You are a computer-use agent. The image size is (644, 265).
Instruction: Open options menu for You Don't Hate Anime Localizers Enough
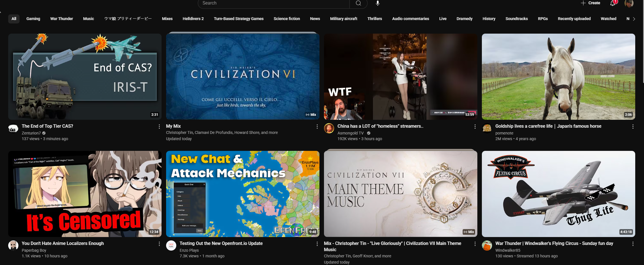coord(159,244)
